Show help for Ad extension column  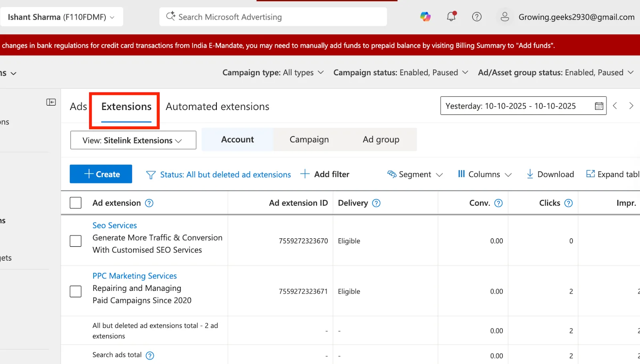click(149, 203)
